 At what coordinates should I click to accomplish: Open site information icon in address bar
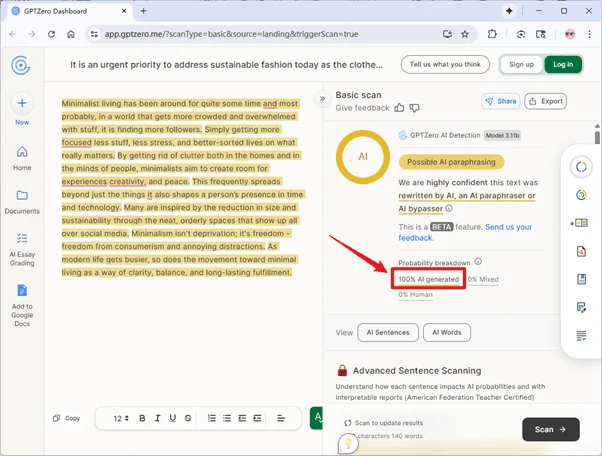tap(94, 34)
